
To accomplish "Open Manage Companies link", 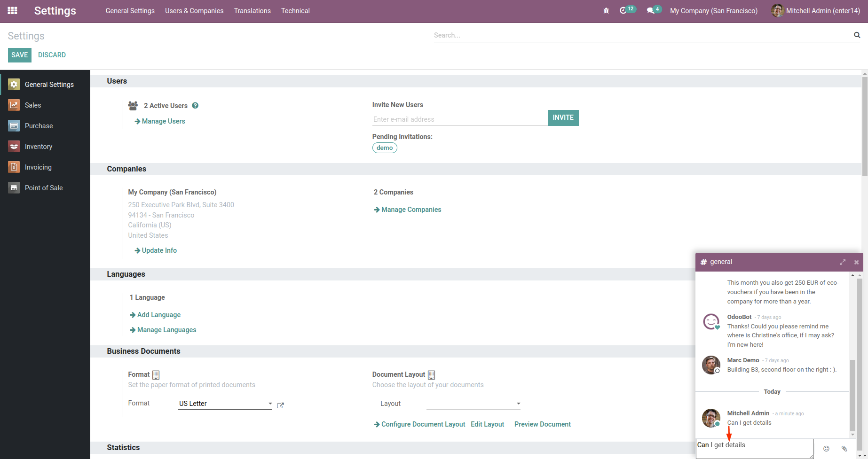I will click(x=408, y=210).
